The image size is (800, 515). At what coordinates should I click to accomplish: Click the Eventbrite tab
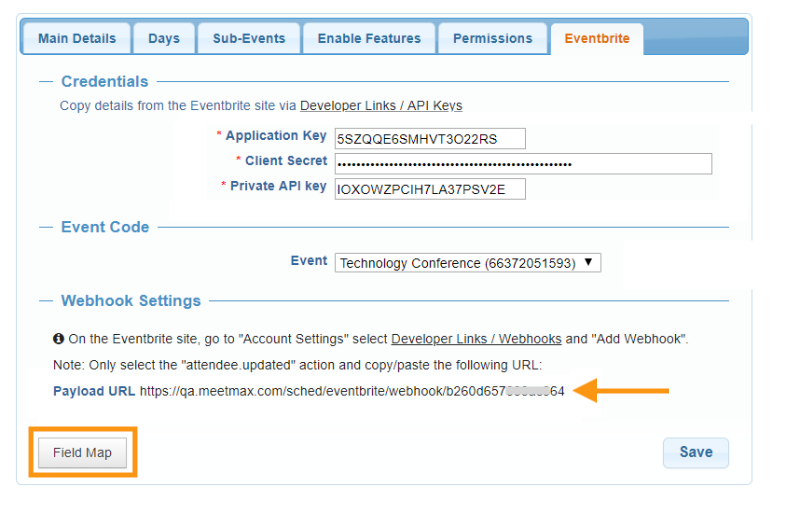[597, 39]
